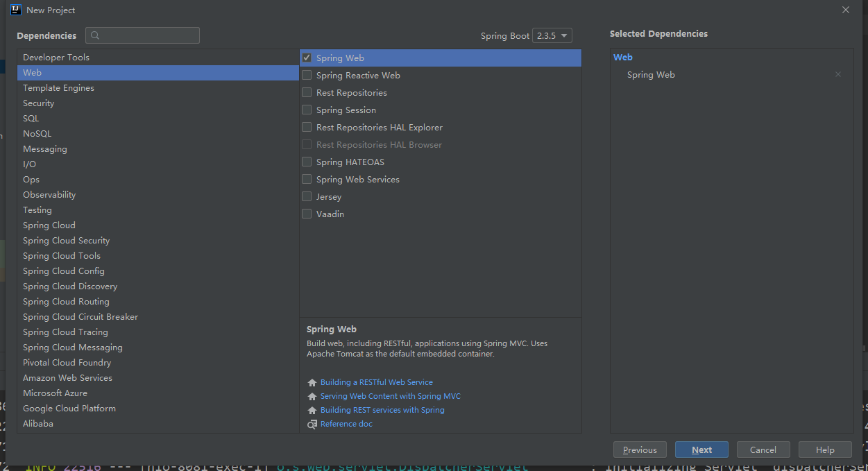The image size is (868, 471).
Task: Open the Spring Boot version dropdown
Action: pos(552,35)
